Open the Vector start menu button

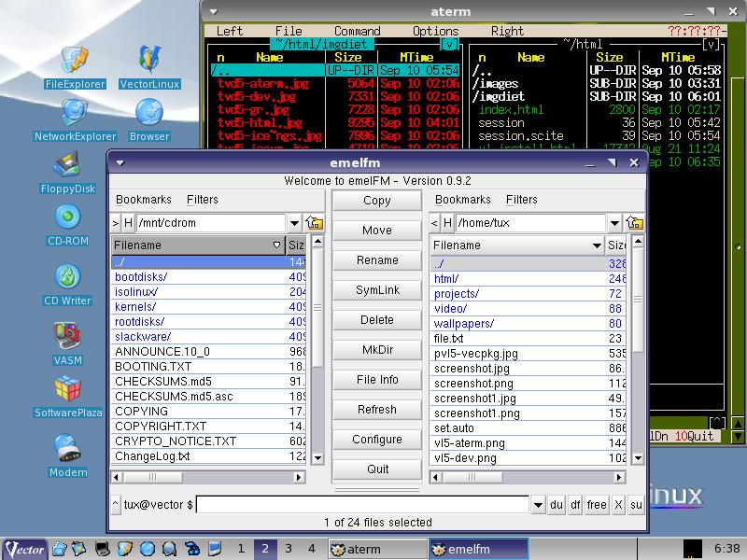25,549
